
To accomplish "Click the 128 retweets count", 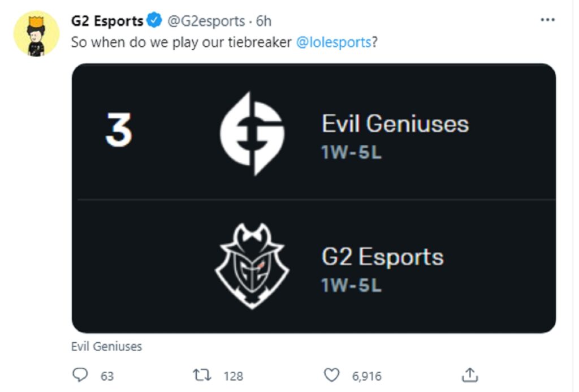I will tap(233, 376).
